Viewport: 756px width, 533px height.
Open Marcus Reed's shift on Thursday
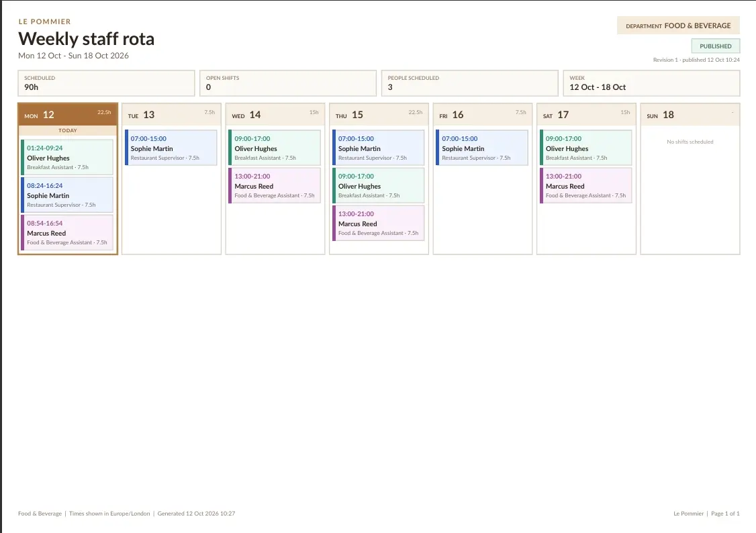379,223
